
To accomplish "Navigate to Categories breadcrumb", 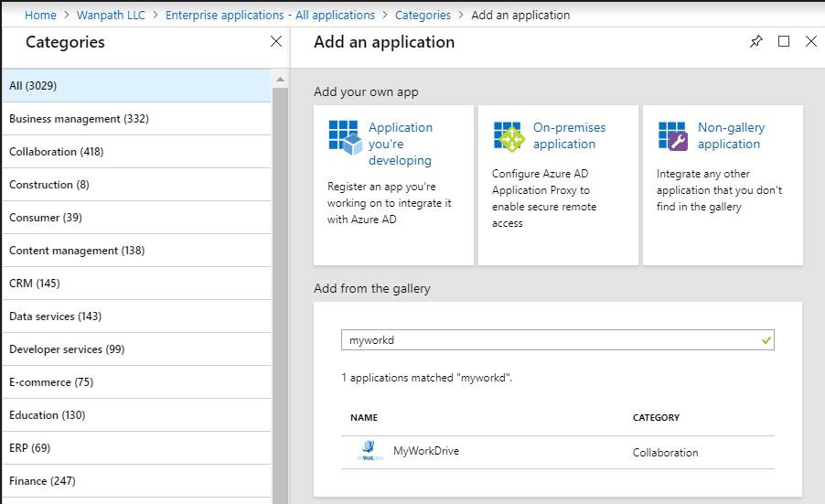I will tap(423, 15).
